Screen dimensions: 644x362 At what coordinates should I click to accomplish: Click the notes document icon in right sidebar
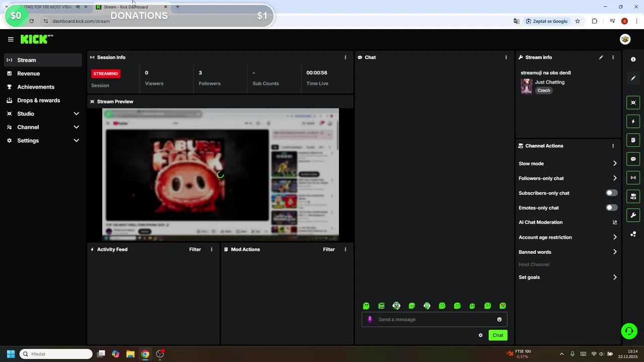point(633,140)
